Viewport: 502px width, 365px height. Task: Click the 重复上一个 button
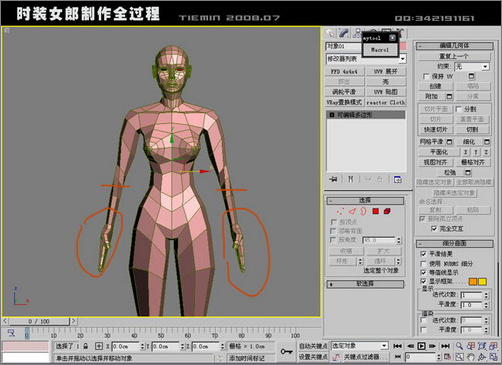[x=454, y=56]
